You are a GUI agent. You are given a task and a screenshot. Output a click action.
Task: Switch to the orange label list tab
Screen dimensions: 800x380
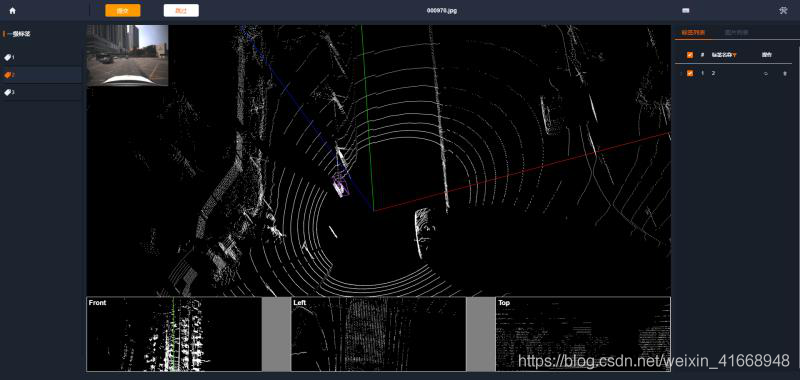pos(693,33)
